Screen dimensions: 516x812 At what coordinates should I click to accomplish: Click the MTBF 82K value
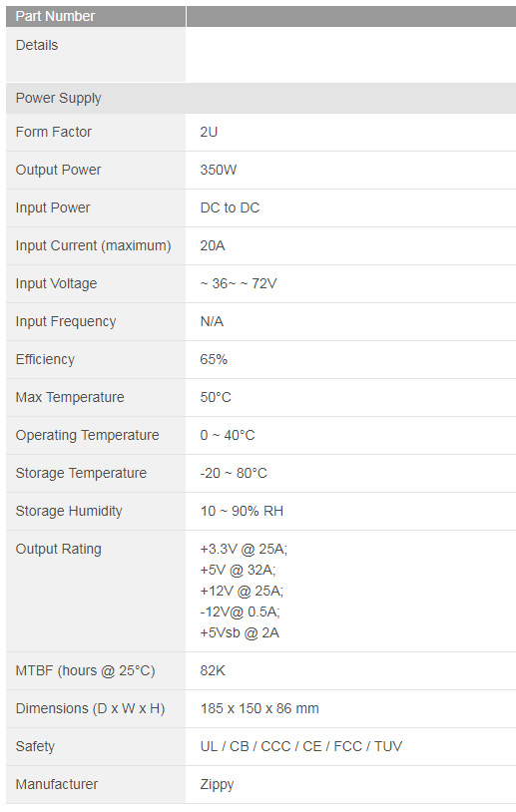[x=213, y=670]
